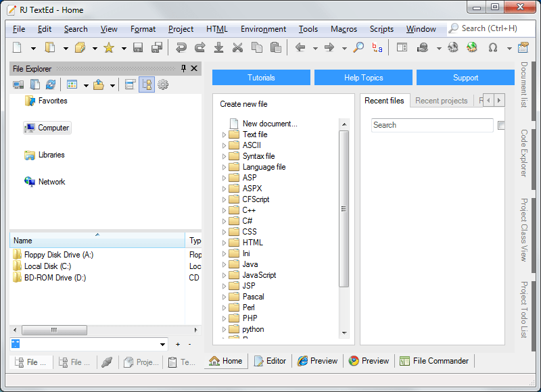The image size is (541, 392).
Task: Click the New document toolbar icon
Action: click(x=18, y=47)
